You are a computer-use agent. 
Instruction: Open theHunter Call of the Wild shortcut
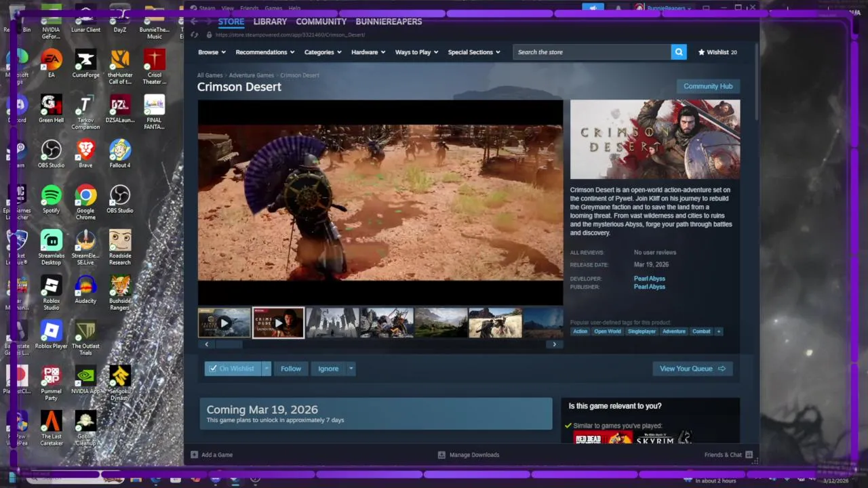coord(120,67)
